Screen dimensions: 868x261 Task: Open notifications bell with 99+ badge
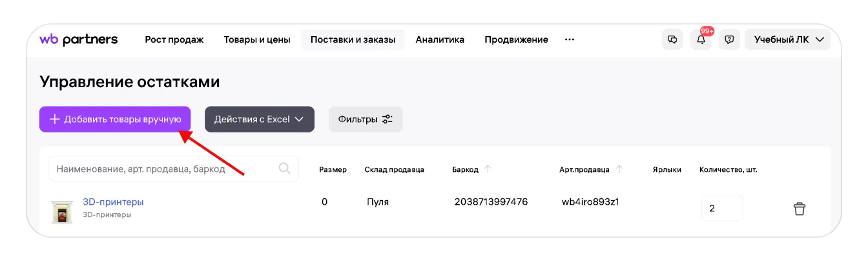click(x=701, y=39)
